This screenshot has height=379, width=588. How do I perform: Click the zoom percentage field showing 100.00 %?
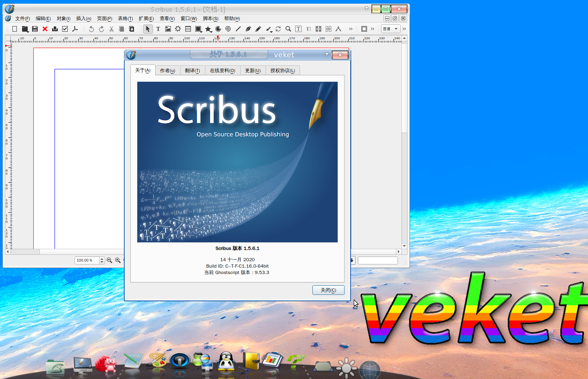tap(87, 260)
